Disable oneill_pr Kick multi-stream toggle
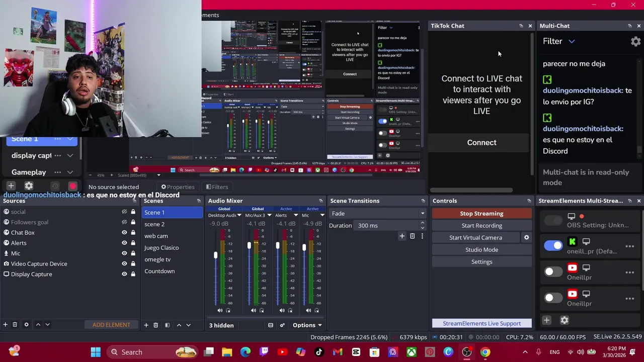The width and height of the screenshot is (644, 362). click(553, 245)
